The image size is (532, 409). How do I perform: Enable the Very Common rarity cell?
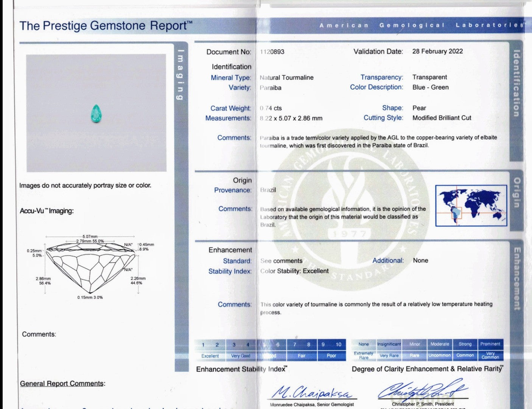tap(490, 356)
